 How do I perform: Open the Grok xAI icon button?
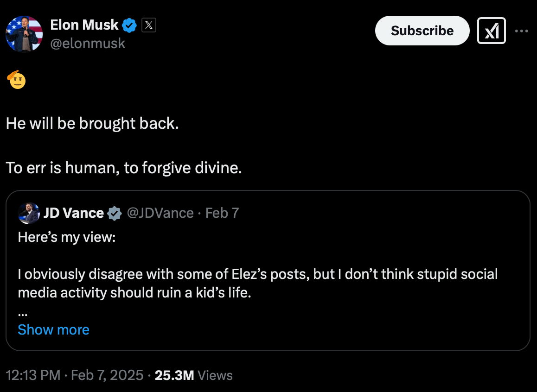coord(491,31)
